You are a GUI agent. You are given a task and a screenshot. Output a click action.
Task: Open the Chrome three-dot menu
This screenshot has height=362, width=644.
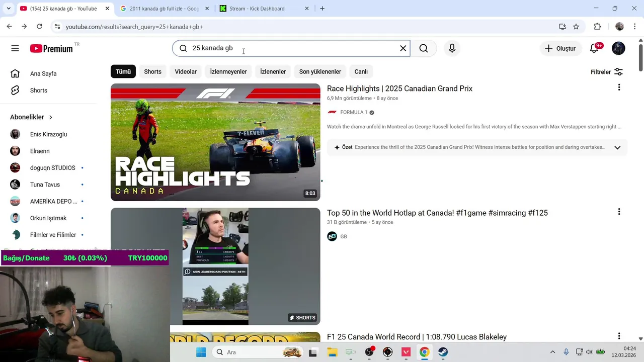(635, 27)
